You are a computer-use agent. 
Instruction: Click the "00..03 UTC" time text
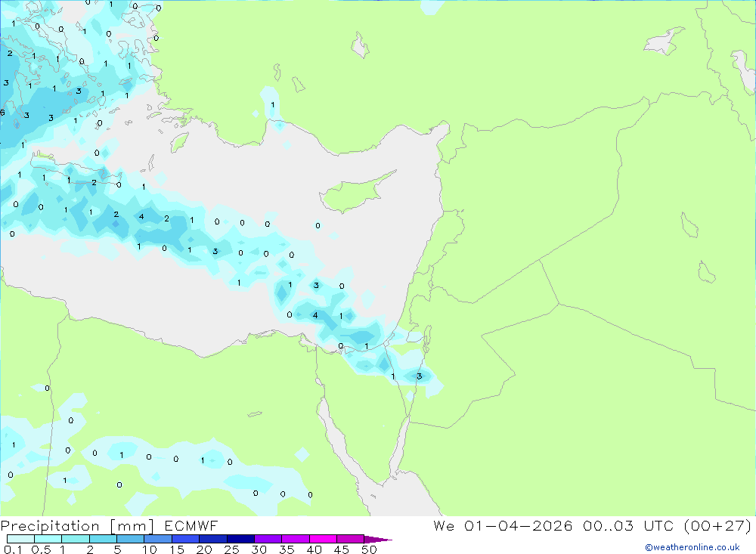(x=628, y=525)
